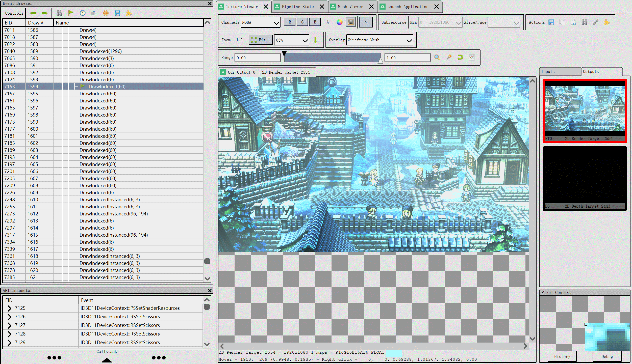Open the Channels RGBA dropdown
Image resolution: width=632 pixels, height=364 pixels.
(261, 22)
